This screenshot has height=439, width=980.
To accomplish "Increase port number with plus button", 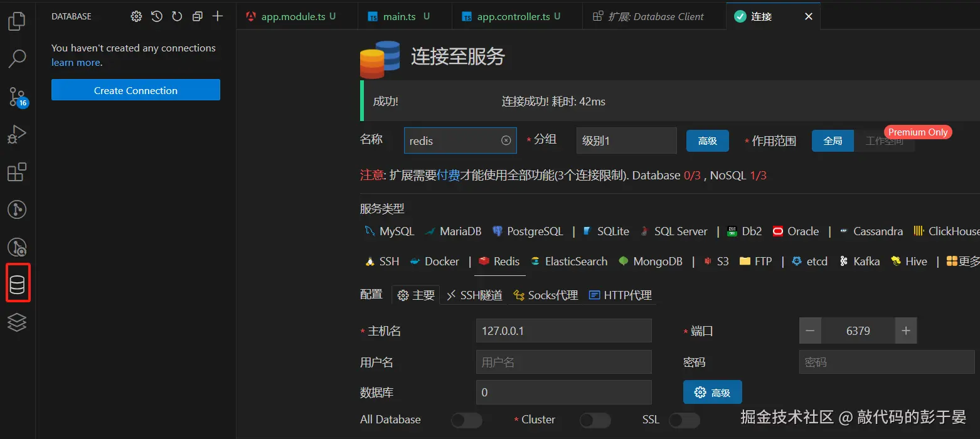I will [x=906, y=331].
